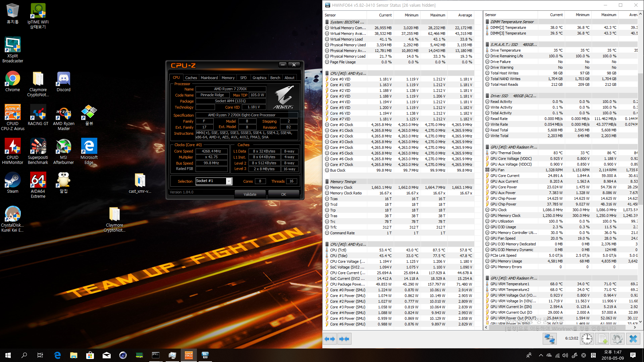Select Discord desktop icon
The width and height of the screenshot is (644, 362).
tap(63, 81)
